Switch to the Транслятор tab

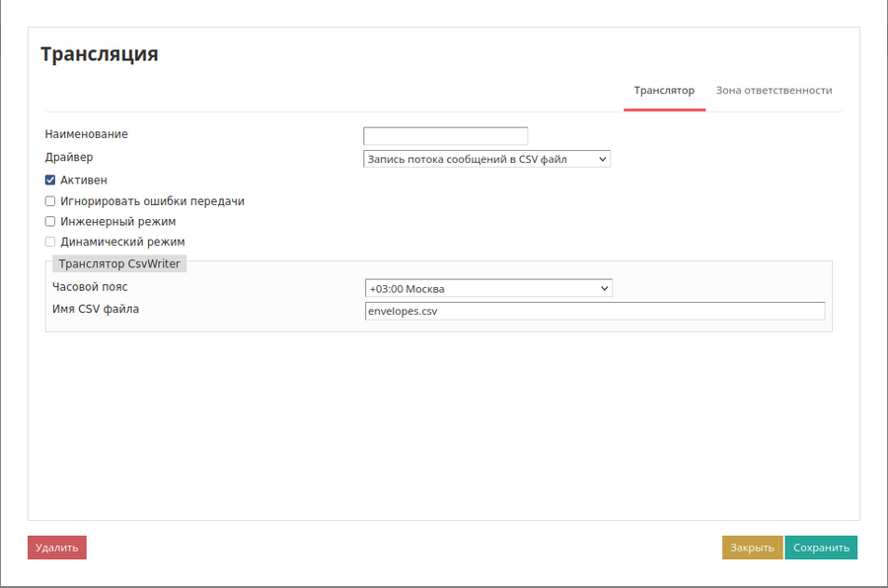click(x=664, y=91)
